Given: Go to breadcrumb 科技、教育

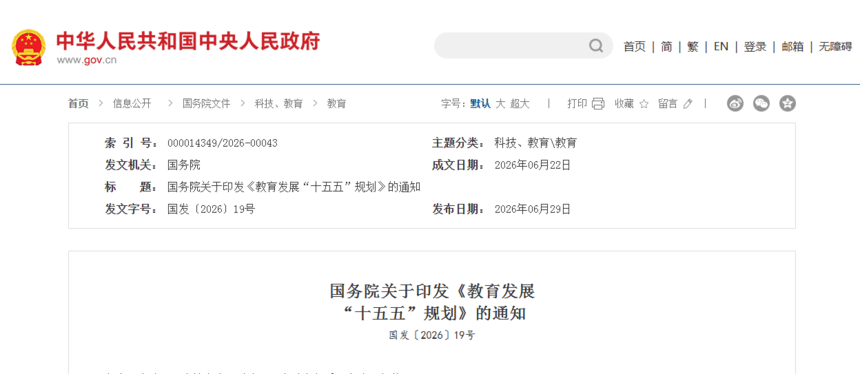Looking at the screenshot, I should [278, 104].
